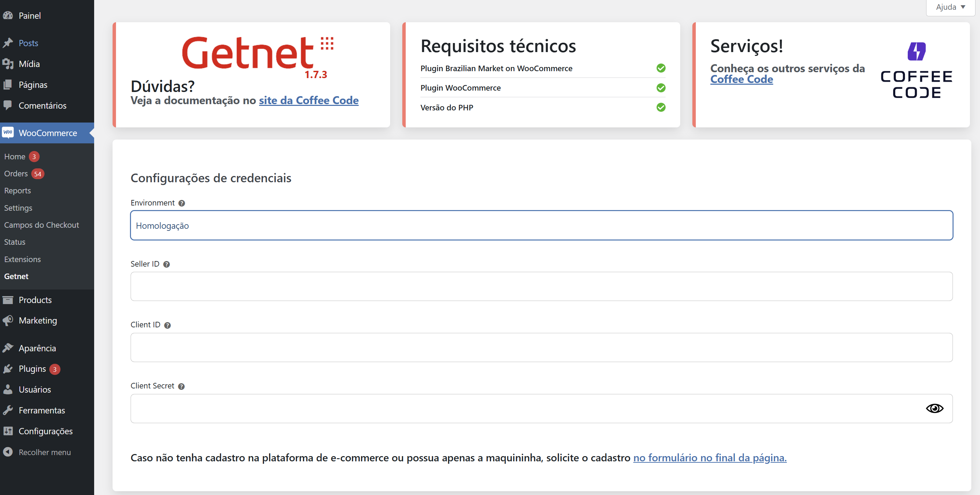Click the Versão do PHP green checkmark

point(661,107)
